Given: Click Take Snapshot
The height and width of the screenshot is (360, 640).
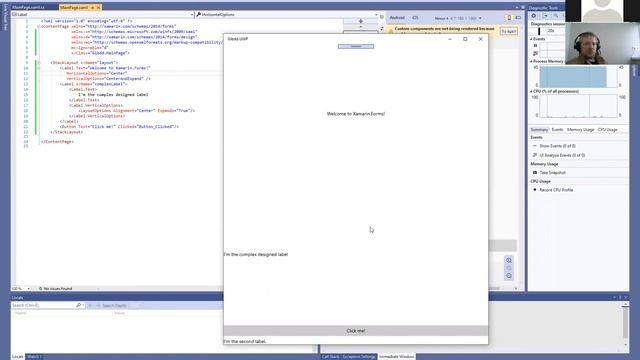Looking at the screenshot, I should pyautogui.click(x=552, y=173).
